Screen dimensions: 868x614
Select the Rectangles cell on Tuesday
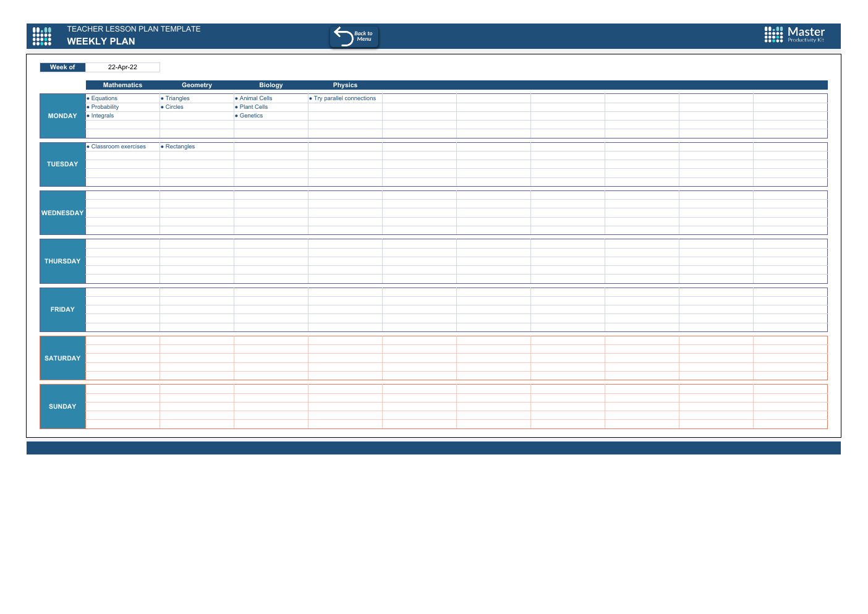coord(197,147)
